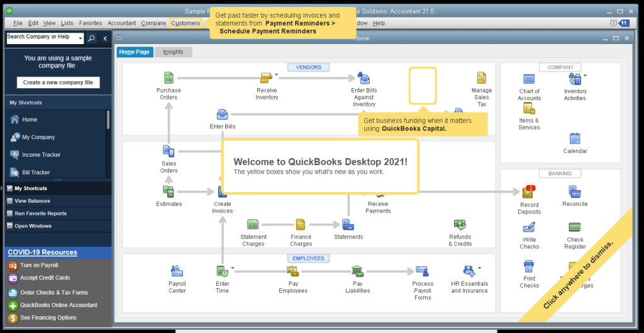Select Open Windows panel
Image resolution: width=644 pixels, height=333 pixels.
coord(58,226)
